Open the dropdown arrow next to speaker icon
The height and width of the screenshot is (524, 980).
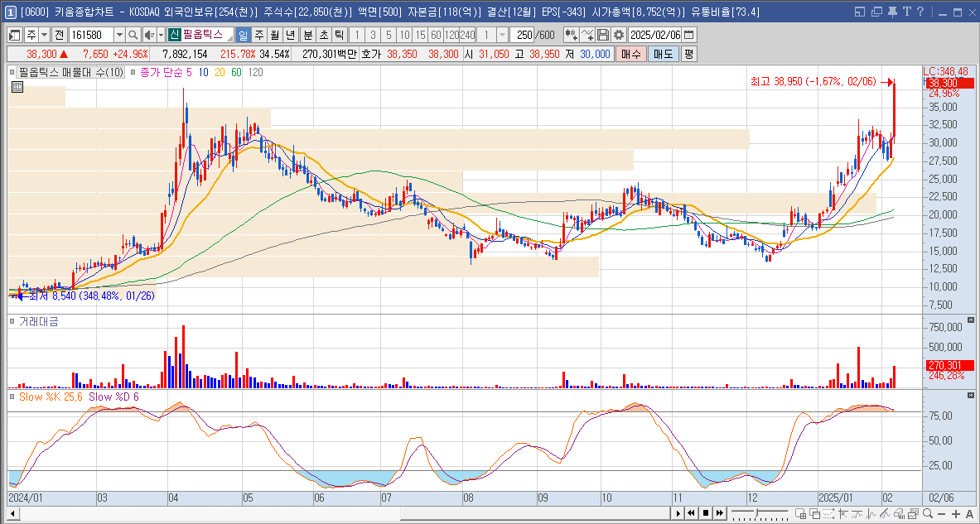click(x=162, y=34)
